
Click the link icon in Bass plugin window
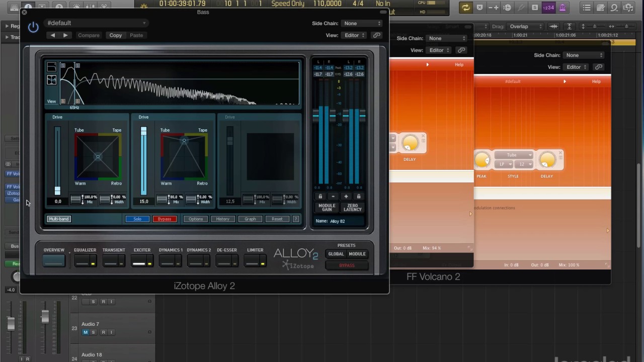[x=376, y=35]
